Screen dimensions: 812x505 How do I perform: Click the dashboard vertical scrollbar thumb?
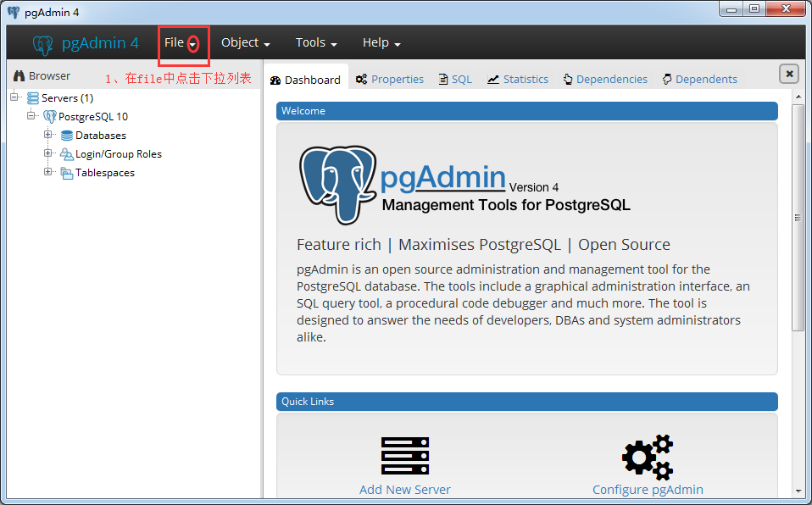pos(798,218)
